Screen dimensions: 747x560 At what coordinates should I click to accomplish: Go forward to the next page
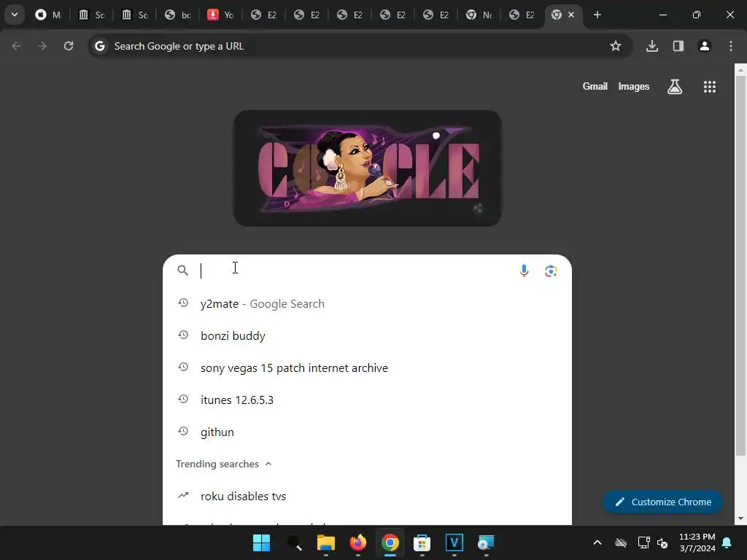pos(42,46)
